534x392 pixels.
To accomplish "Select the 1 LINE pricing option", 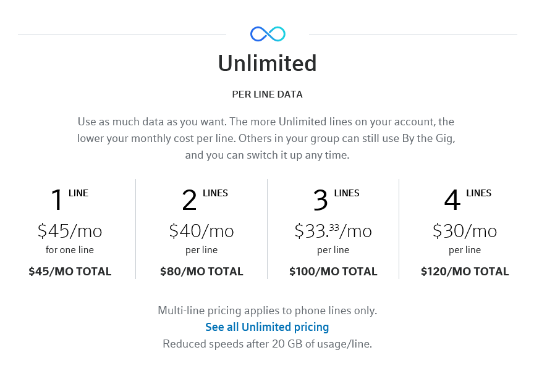I will [67, 199].
